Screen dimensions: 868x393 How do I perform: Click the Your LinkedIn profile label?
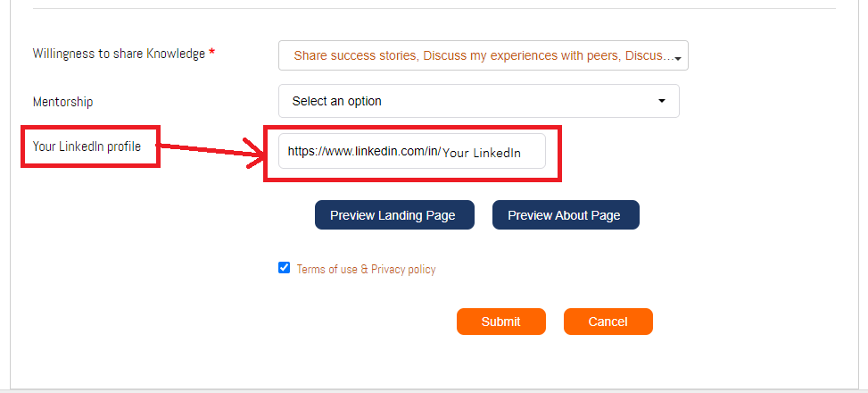(87, 146)
